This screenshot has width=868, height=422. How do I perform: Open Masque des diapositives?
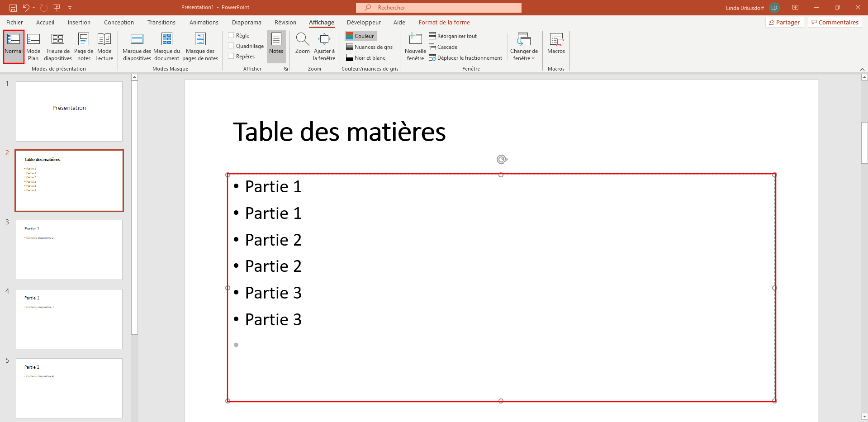(x=137, y=47)
